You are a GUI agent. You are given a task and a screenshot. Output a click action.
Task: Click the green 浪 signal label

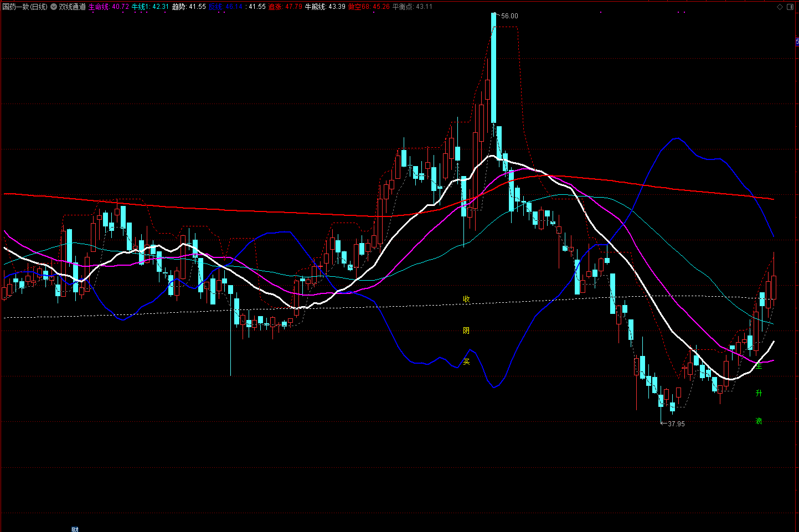759,421
